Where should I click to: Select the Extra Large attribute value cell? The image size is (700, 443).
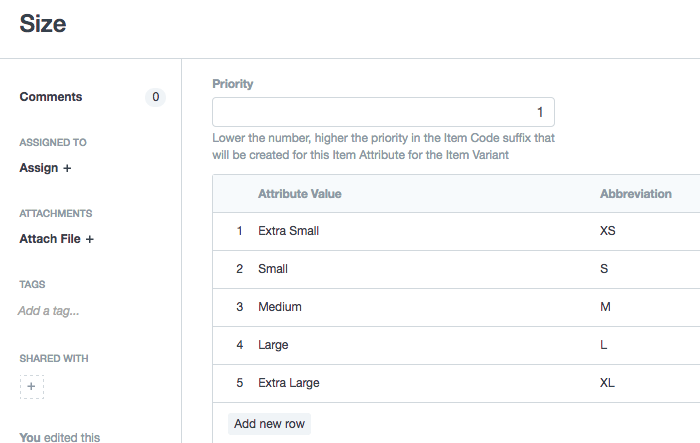pos(289,383)
